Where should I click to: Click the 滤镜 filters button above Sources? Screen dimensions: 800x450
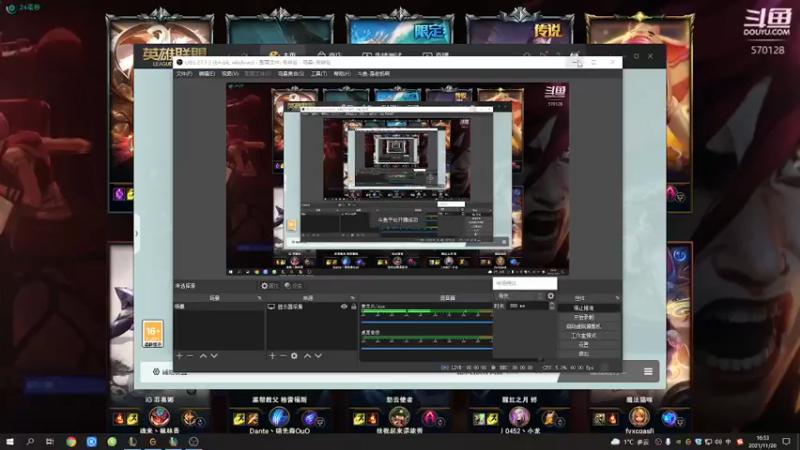tap(293, 286)
